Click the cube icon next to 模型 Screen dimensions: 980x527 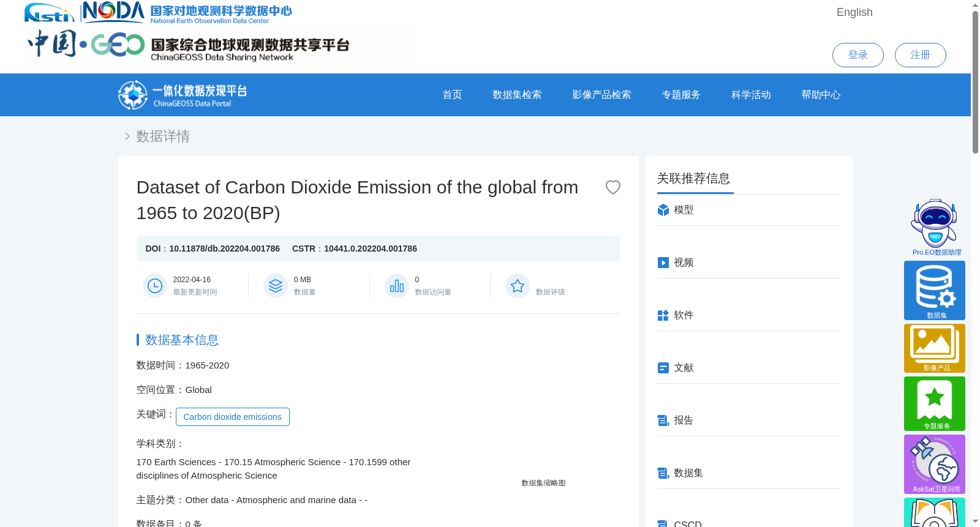pyautogui.click(x=663, y=210)
